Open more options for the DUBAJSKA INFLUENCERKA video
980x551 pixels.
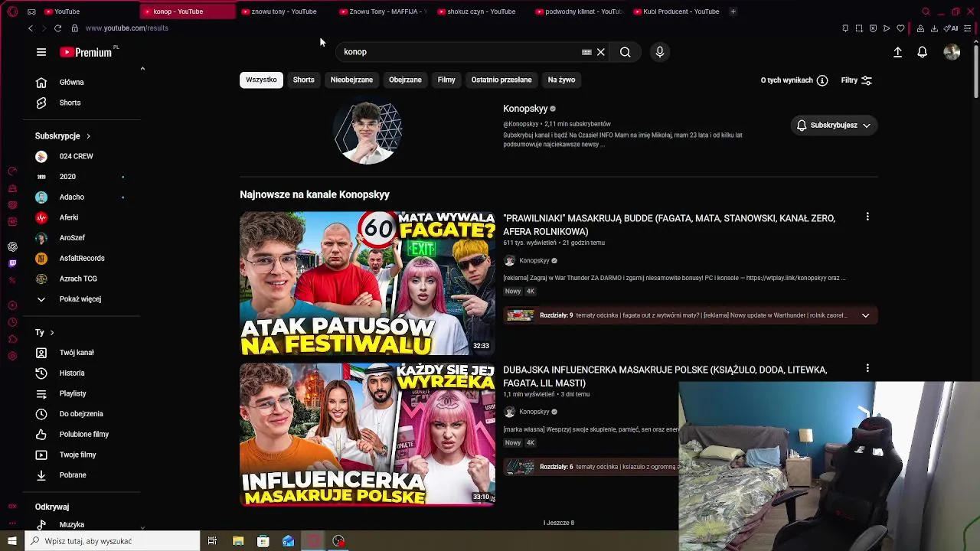pyautogui.click(x=867, y=369)
